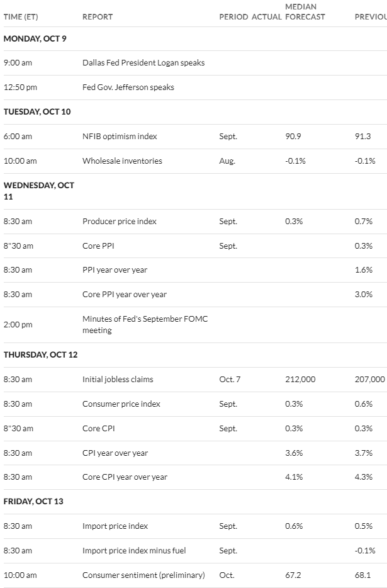
Task: Click the 67.2 consumer sentiment forecast value
Action: 293,575
